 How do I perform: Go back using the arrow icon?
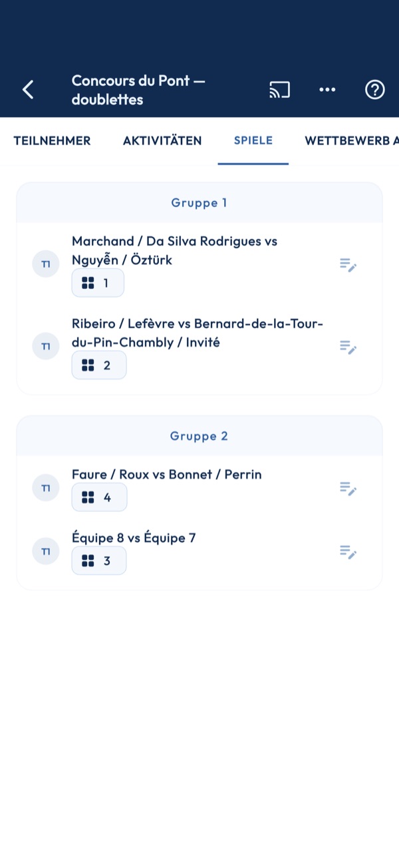pyautogui.click(x=28, y=89)
